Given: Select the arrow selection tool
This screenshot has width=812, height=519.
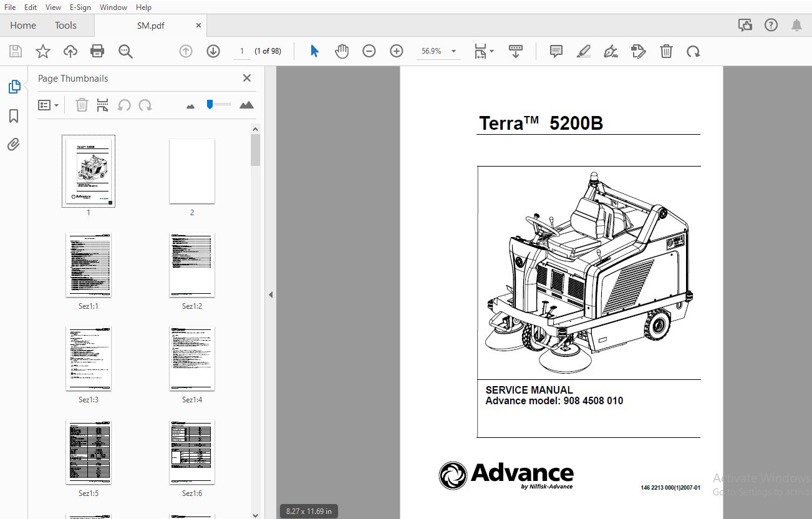Looking at the screenshot, I should [x=314, y=51].
